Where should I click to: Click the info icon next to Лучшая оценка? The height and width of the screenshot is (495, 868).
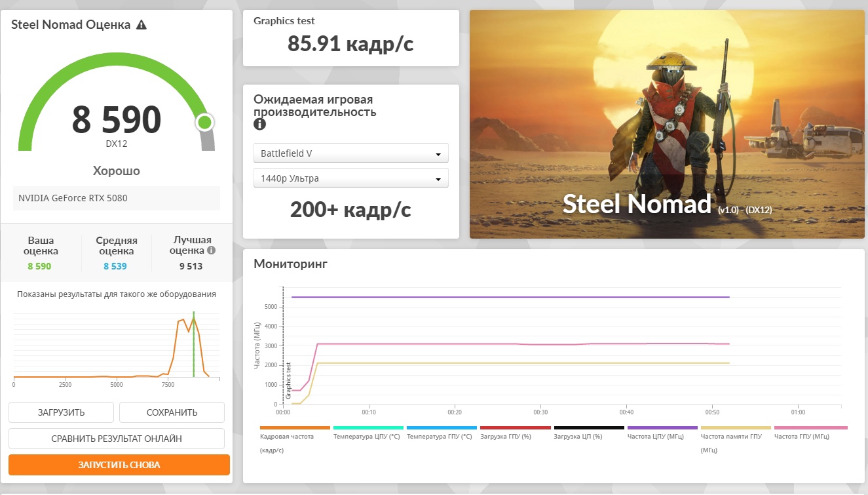pos(211,250)
